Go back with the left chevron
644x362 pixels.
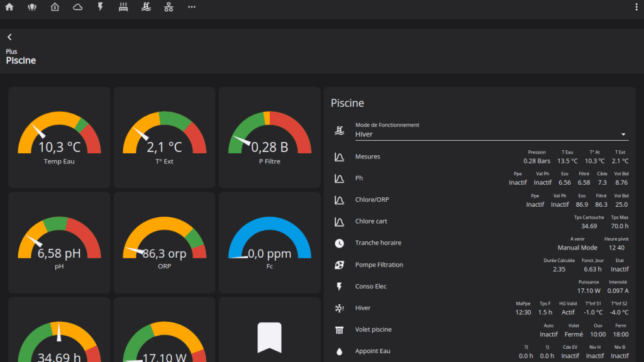[x=9, y=37]
